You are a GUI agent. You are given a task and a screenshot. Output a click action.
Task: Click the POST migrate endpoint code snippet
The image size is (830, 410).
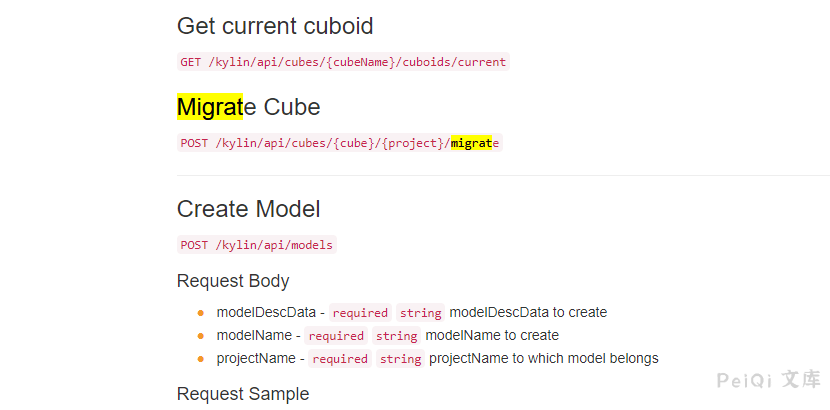coord(339,143)
